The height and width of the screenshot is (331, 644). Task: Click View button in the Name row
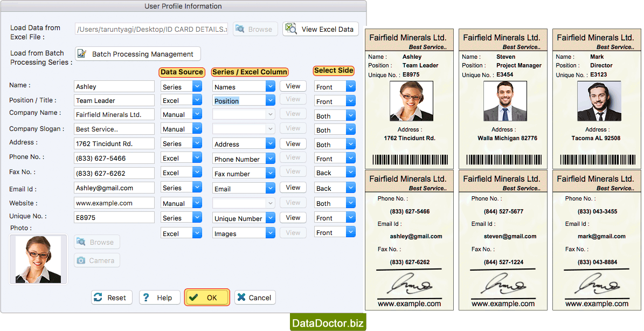pos(293,86)
